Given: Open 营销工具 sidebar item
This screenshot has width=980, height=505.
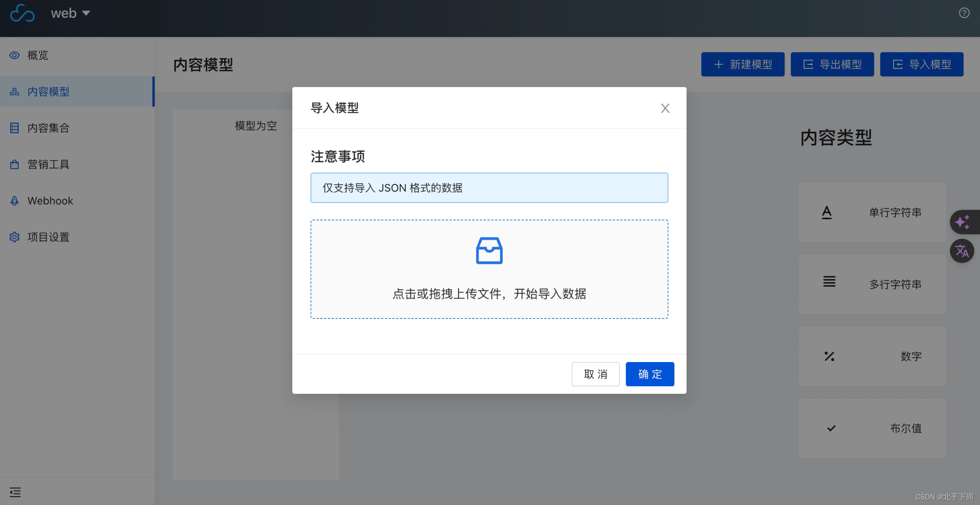Looking at the screenshot, I should pyautogui.click(x=48, y=165).
